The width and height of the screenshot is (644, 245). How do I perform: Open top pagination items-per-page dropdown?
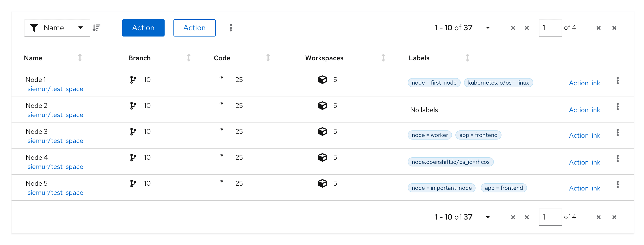(x=488, y=28)
